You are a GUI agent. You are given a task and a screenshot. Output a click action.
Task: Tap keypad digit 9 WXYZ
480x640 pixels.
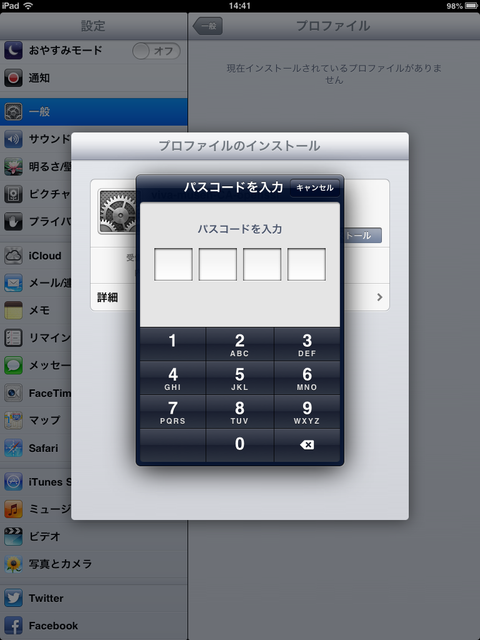[307, 412]
